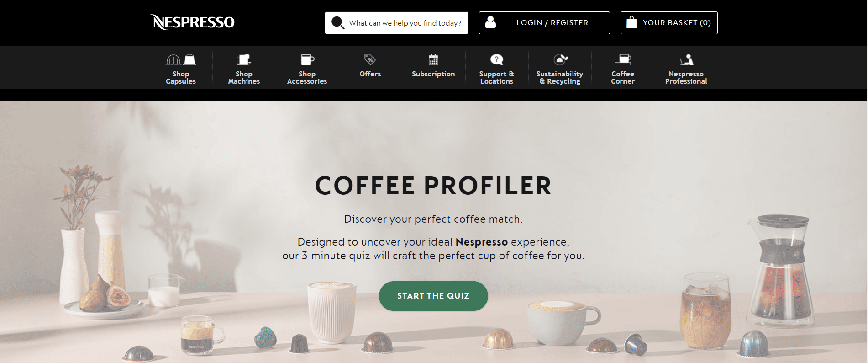Click the Coffee Corner cup icon
868x363 pixels.
pyautogui.click(x=623, y=59)
